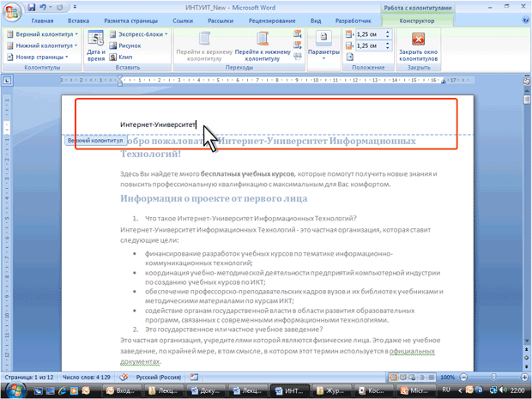Open the Ссылки tab

pos(183,21)
